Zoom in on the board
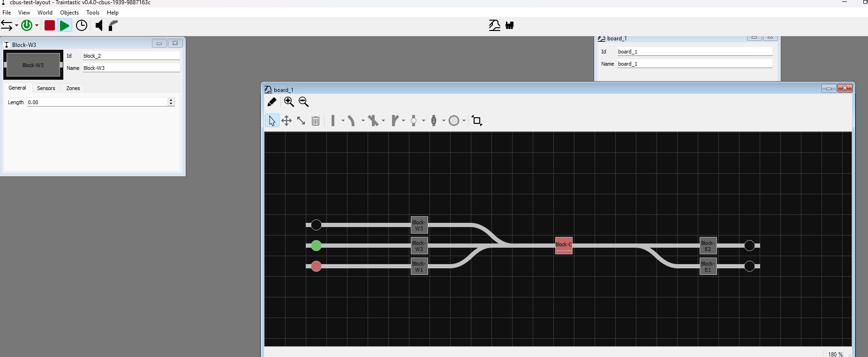868x357 pixels. 289,102
